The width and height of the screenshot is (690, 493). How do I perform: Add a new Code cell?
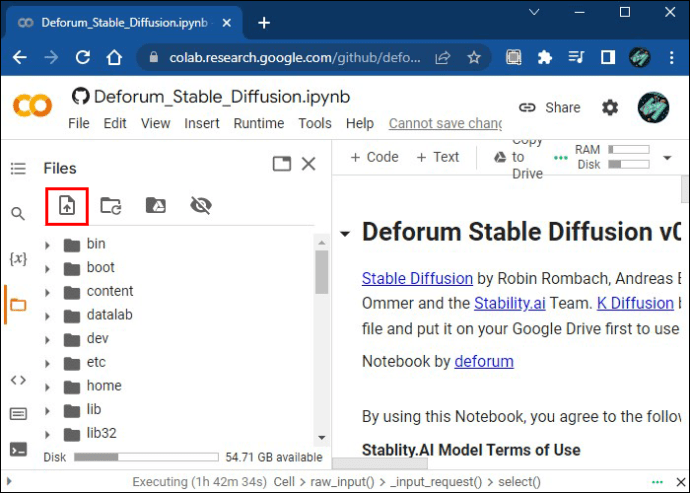[374, 157]
